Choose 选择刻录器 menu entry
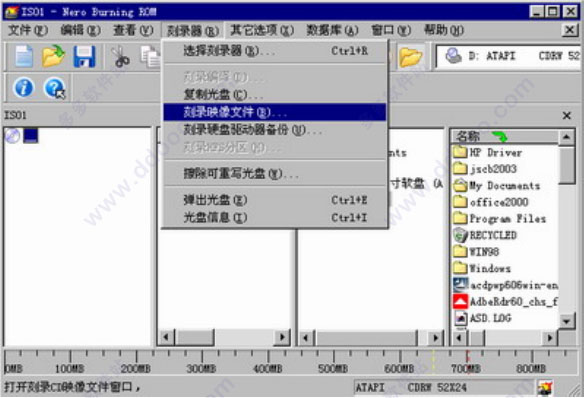The image size is (584, 398). [x=275, y=51]
